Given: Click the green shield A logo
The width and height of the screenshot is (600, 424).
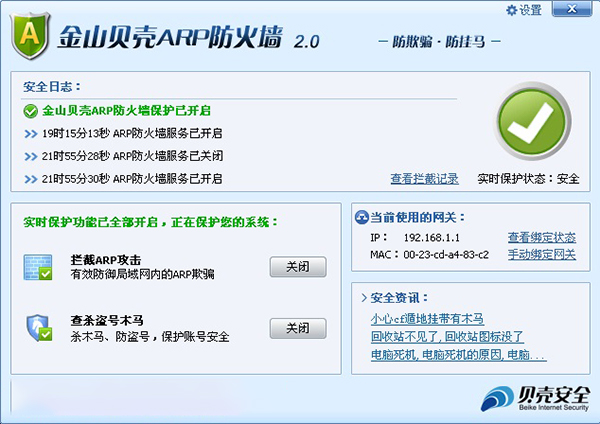Looking at the screenshot, I should (30, 36).
